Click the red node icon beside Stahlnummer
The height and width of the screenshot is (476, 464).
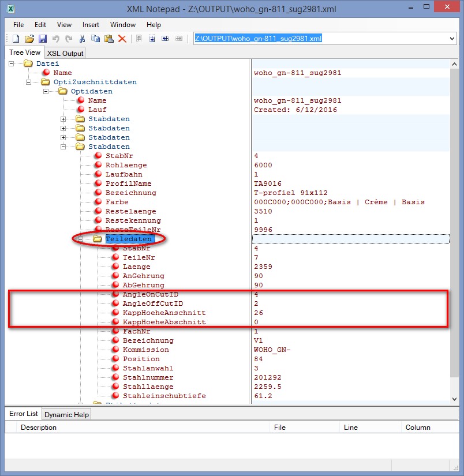coord(115,377)
